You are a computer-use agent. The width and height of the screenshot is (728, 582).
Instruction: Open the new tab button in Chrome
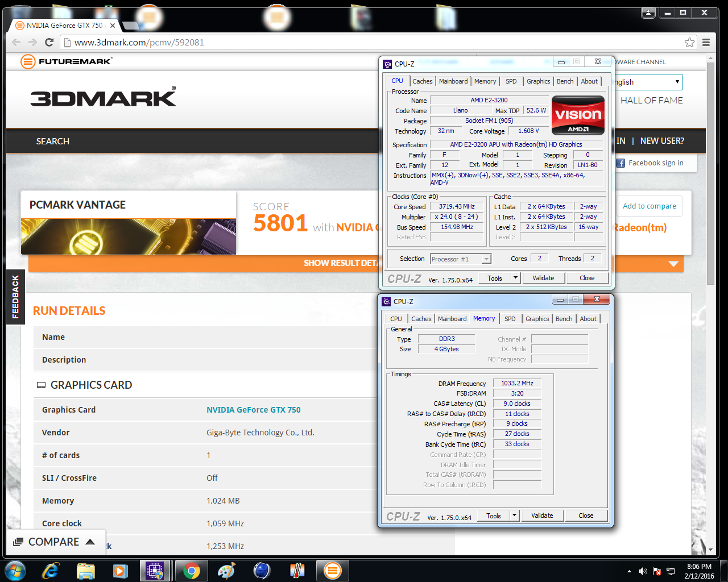(x=130, y=26)
